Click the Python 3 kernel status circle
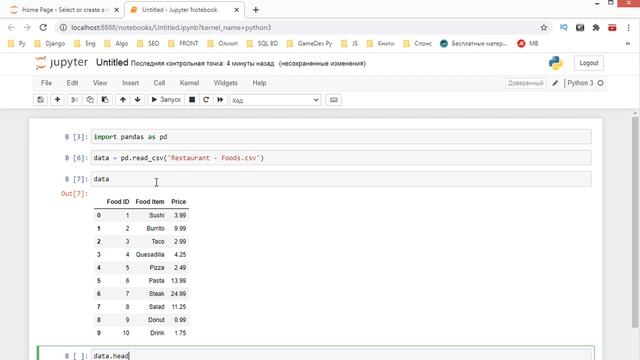Image resolution: width=640 pixels, height=360 pixels. coord(600,83)
